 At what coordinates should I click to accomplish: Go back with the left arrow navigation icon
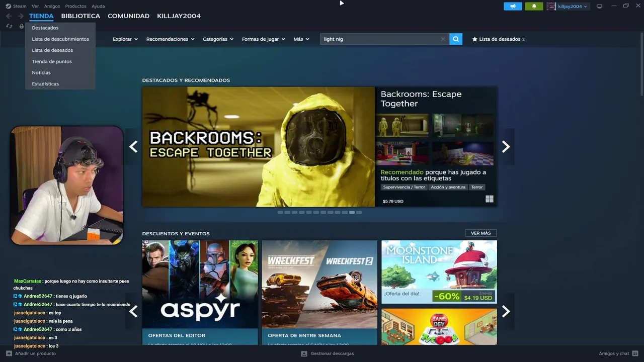click(x=9, y=16)
